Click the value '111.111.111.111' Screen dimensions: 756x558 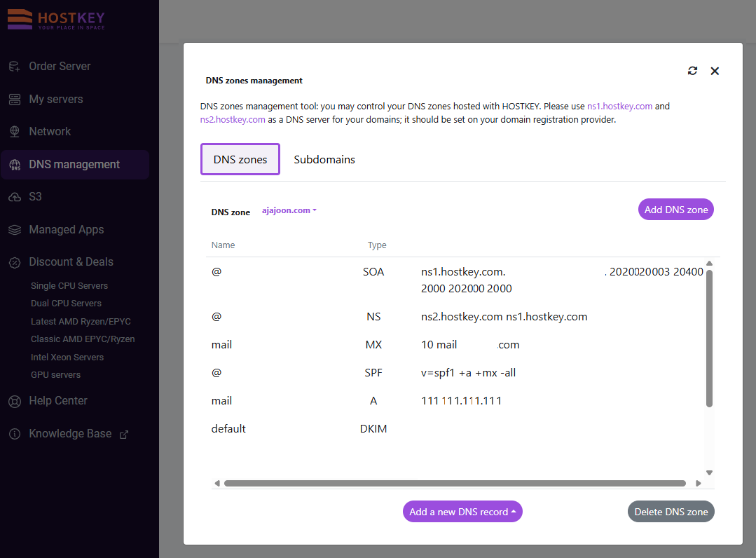[x=462, y=401]
